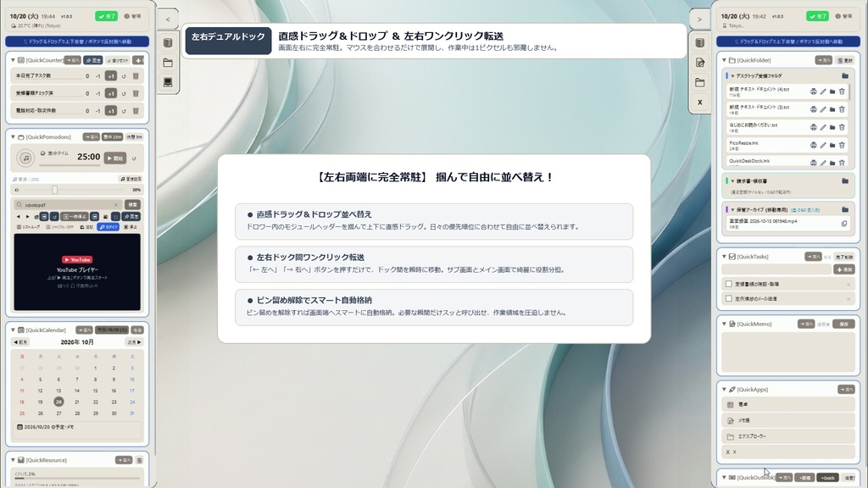Screen dimensions: 868x488
Task: Show 新規 テキスト ドキュメント (3).txt in folder via folder icon
Action: click(832, 109)
